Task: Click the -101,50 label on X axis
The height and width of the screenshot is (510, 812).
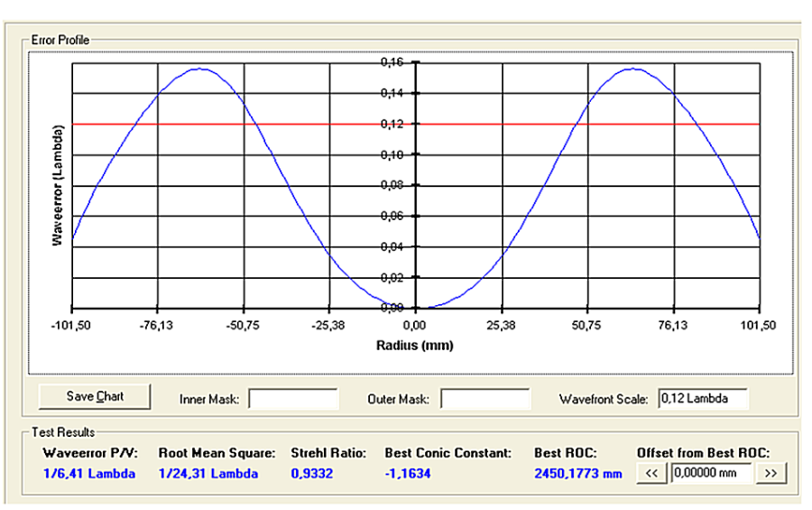Action: coord(72,324)
